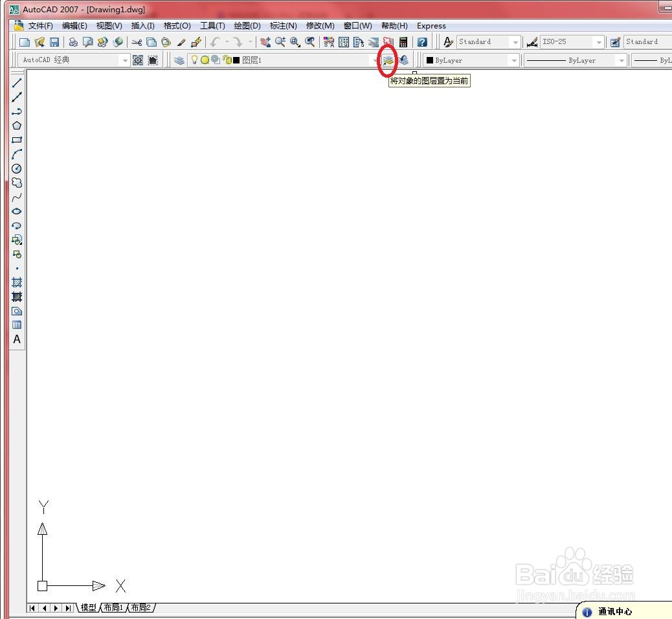Open the ISO-25 dimension style dropdown
This screenshot has width=672, height=619.
coord(599,42)
